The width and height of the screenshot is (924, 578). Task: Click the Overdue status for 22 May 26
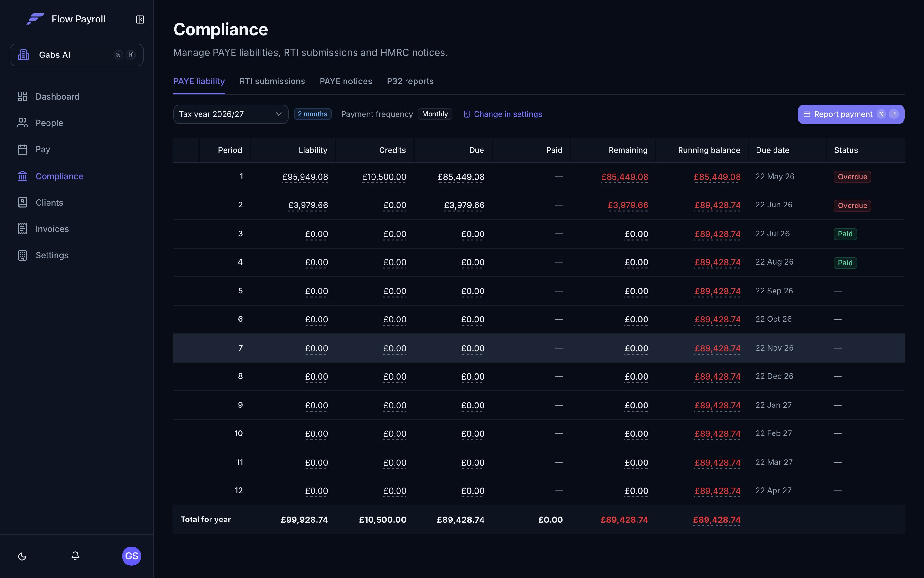pyautogui.click(x=852, y=177)
